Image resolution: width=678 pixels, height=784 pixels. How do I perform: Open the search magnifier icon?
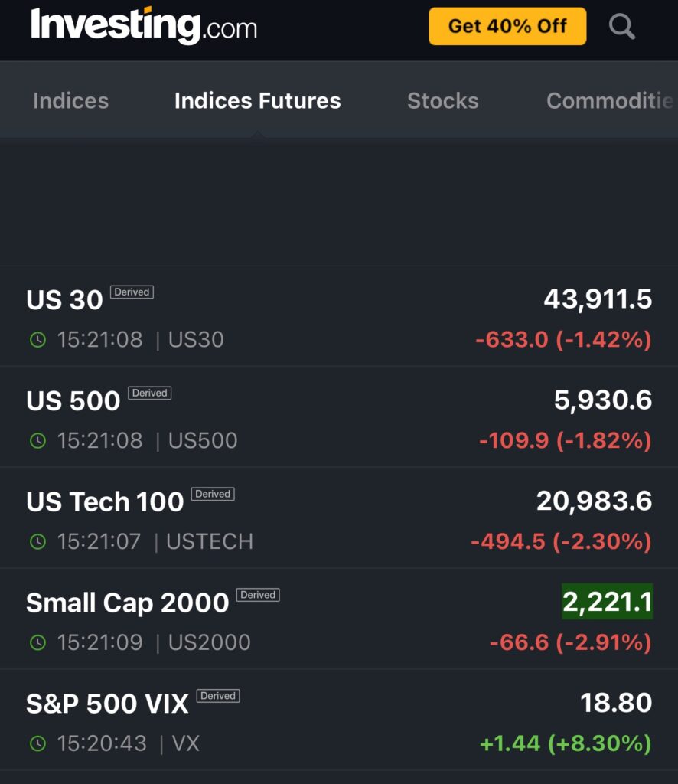621,27
